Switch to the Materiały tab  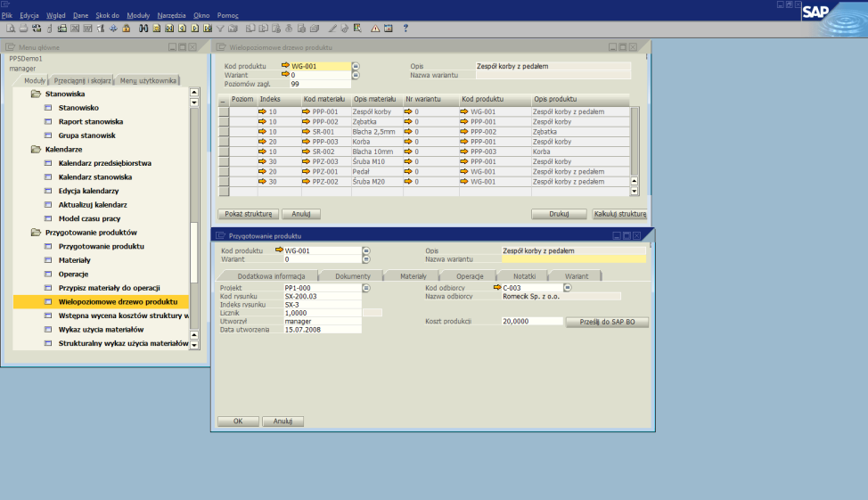(413, 275)
